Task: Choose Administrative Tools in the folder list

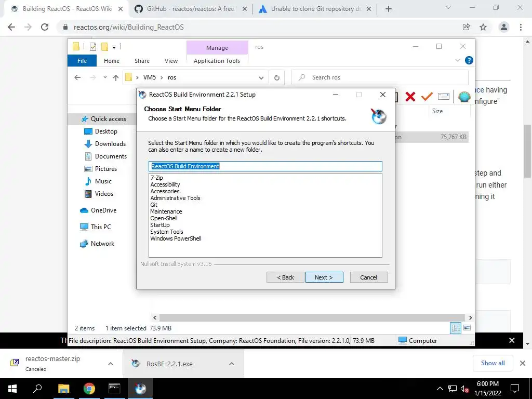Action: pyautogui.click(x=176, y=198)
